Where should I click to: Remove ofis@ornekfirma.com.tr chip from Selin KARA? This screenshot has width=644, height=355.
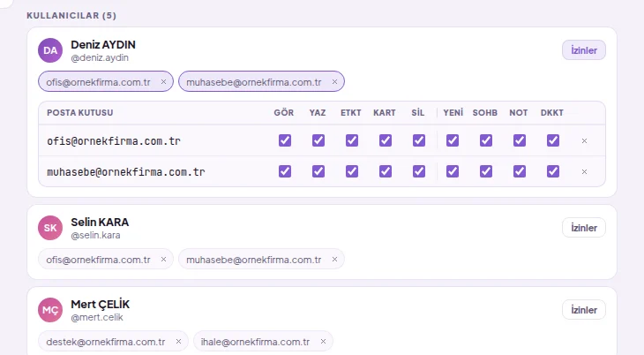click(x=163, y=259)
